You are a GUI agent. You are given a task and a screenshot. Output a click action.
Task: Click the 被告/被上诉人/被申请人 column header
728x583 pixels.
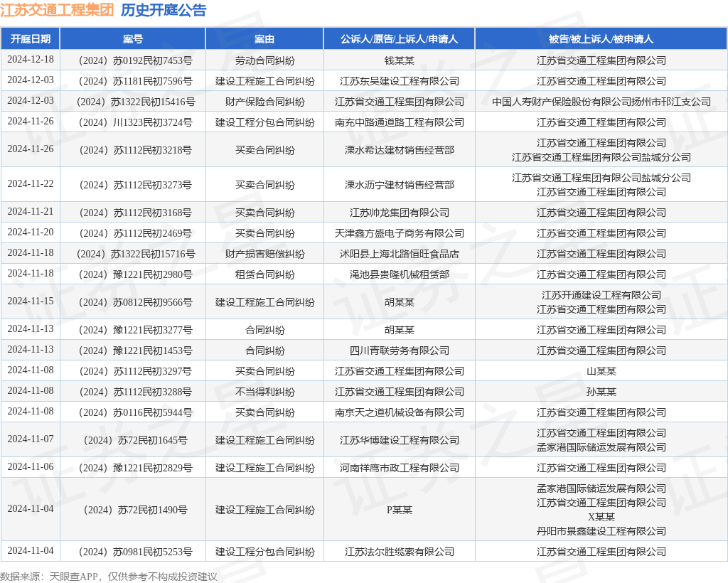(601, 39)
